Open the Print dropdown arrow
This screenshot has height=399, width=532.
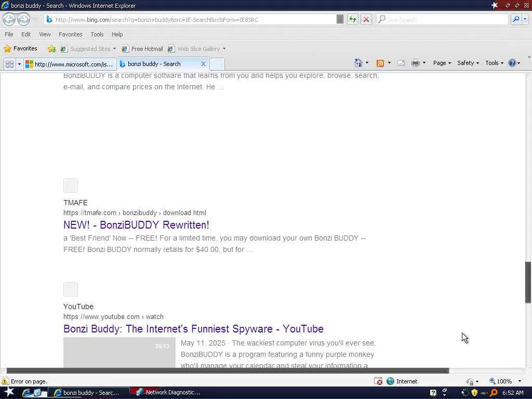[x=424, y=63]
